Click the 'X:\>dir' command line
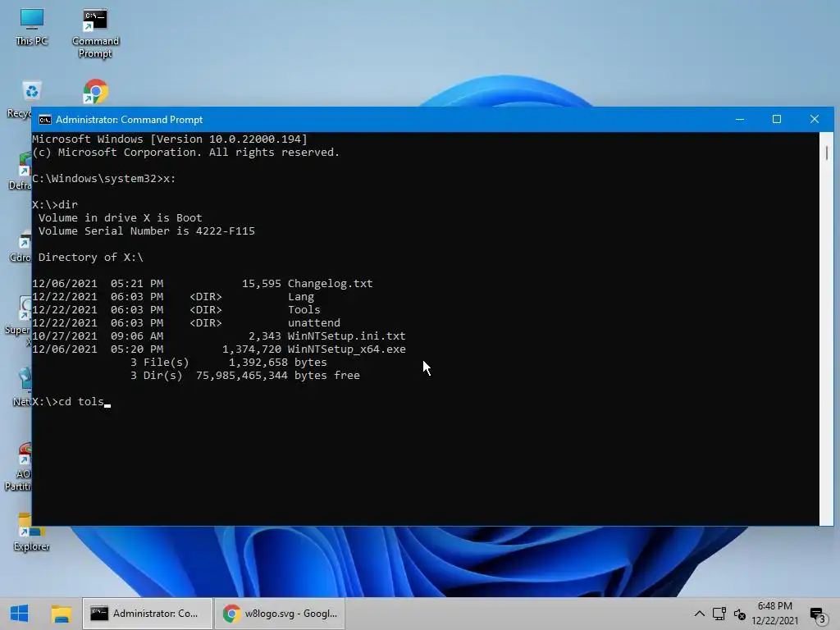Image resolution: width=840 pixels, height=630 pixels. (x=55, y=204)
